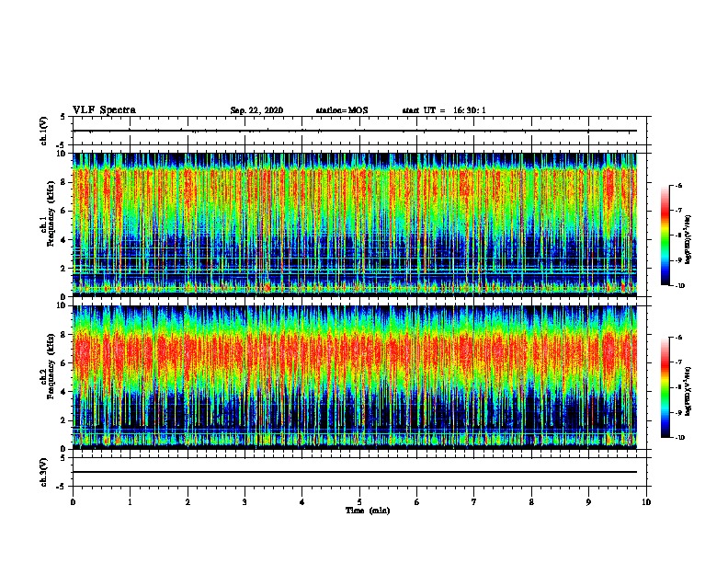Click time axis tick label "3"
Screen dimensions: 728x563
(245, 502)
